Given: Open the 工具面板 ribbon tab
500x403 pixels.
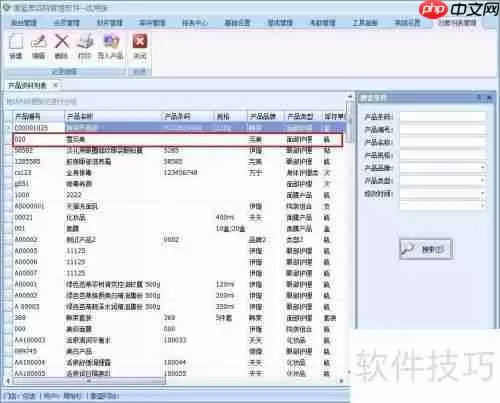Looking at the screenshot, I should (x=365, y=23).
